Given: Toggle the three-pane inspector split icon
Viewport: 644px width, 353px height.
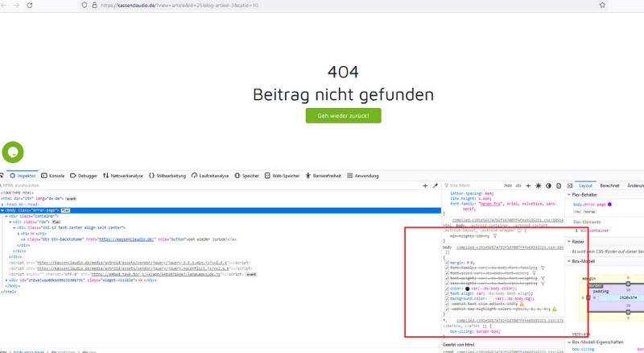Looking at the screenshot, I should [x=570, y=185].
